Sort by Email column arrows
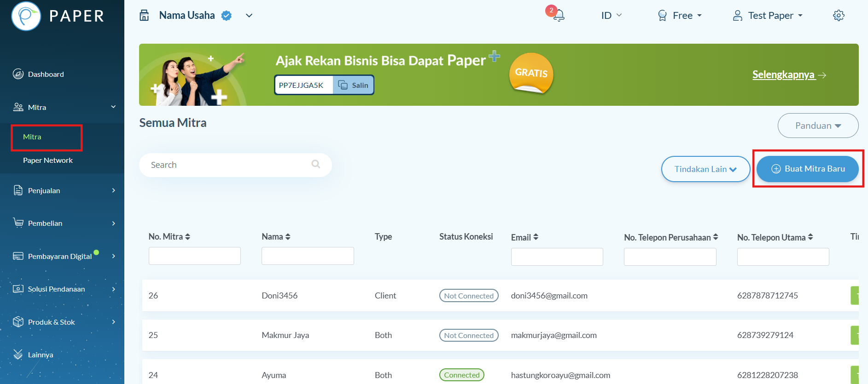 coord(536,237)
